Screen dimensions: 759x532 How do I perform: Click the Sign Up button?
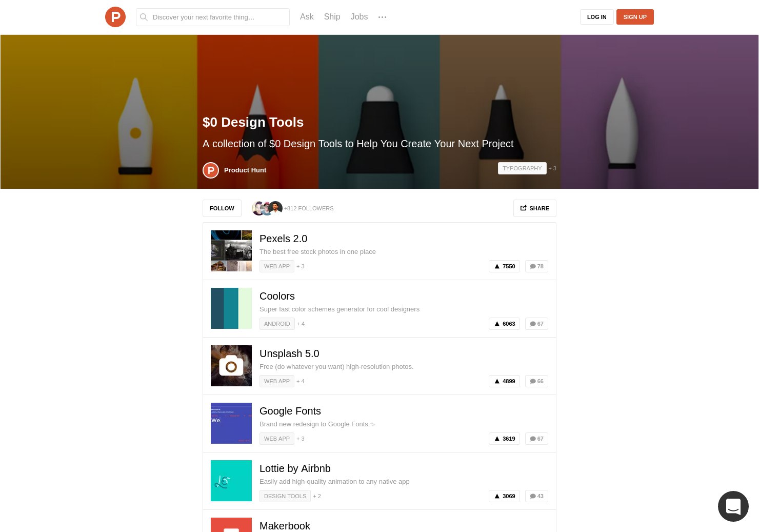tap(635, 17)
